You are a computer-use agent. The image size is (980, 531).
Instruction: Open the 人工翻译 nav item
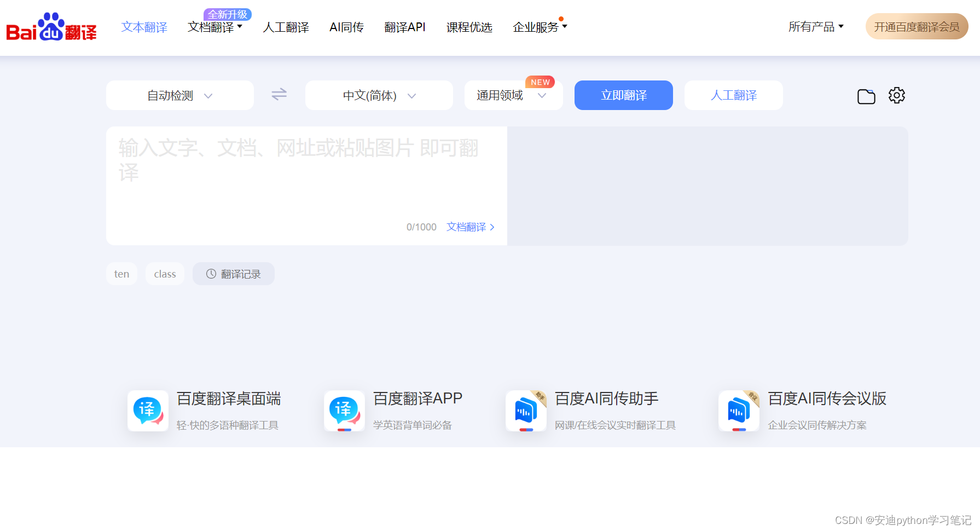[x=286, y=27]
